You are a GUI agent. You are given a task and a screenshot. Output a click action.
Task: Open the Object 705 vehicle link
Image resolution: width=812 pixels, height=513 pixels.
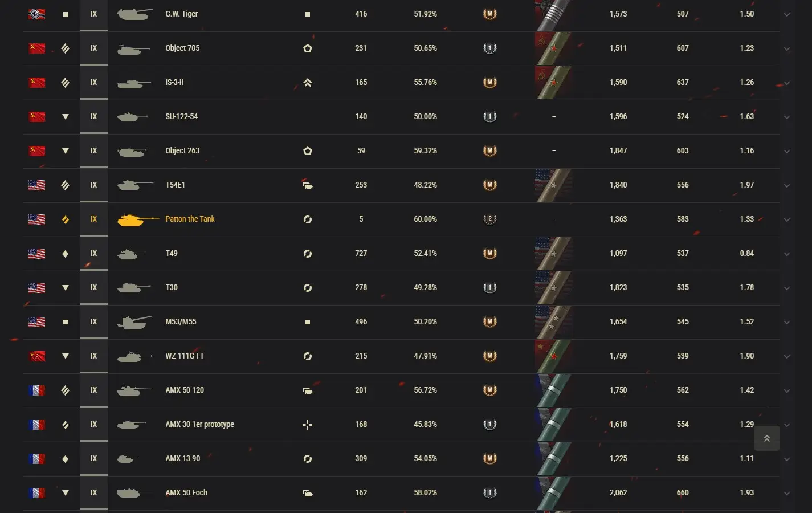pyautogui.click(x=182, y=48)
